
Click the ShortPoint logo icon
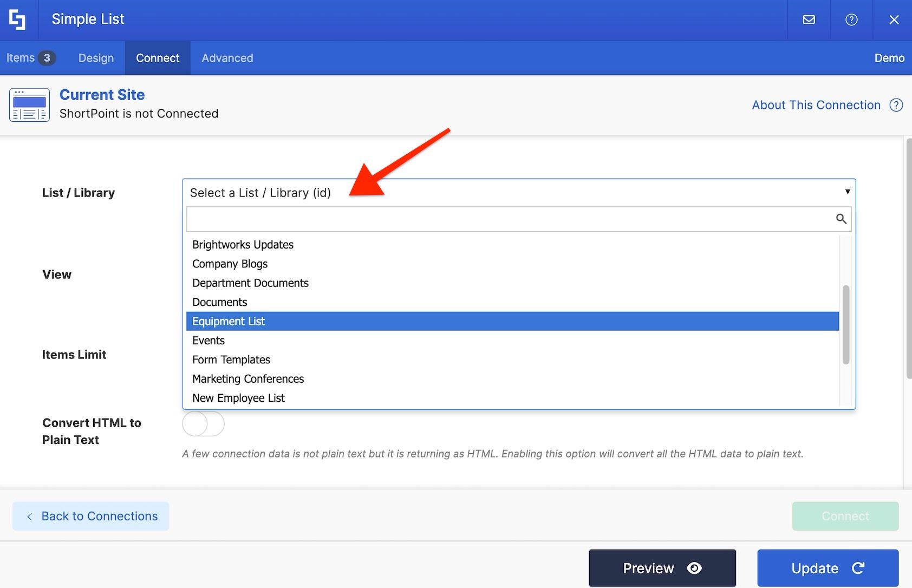tap(18, 19)
